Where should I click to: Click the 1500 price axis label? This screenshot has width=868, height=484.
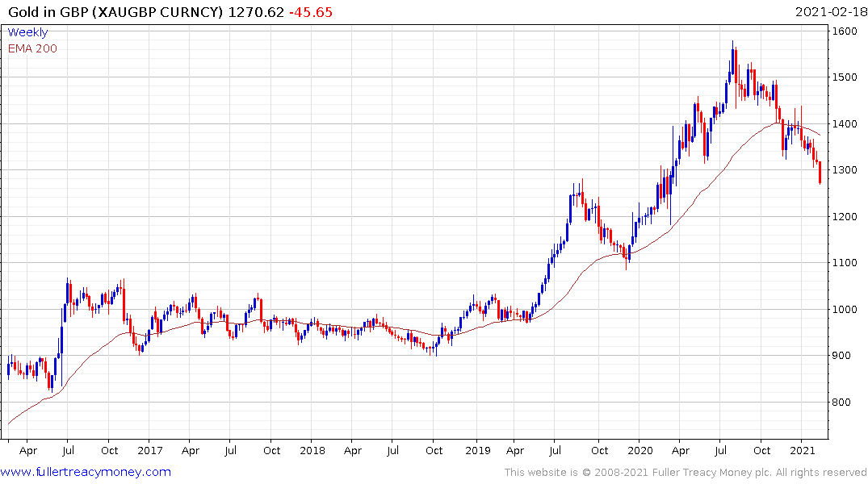coord(845,77)
